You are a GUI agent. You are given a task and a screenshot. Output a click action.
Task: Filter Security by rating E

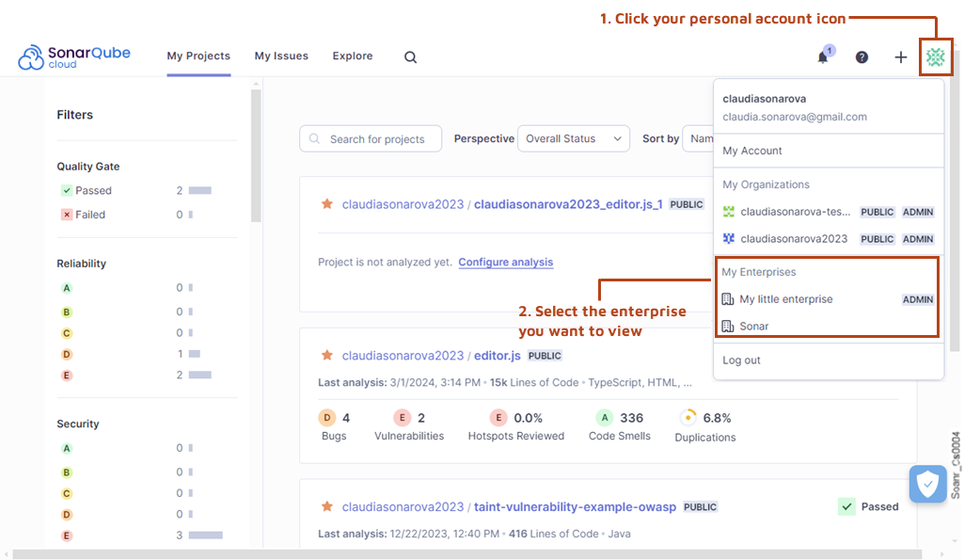[x=67, y=536]
